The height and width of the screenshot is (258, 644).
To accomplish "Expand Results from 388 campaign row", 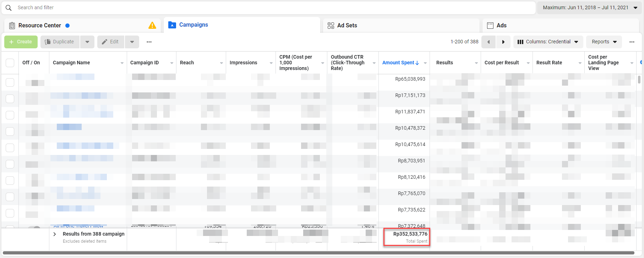I will coord(55,234).
